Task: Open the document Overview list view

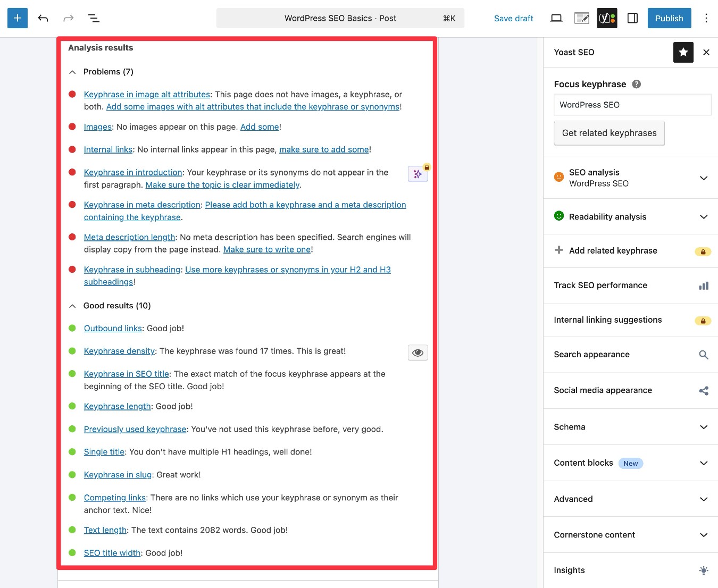Action: tap(94, 18)
